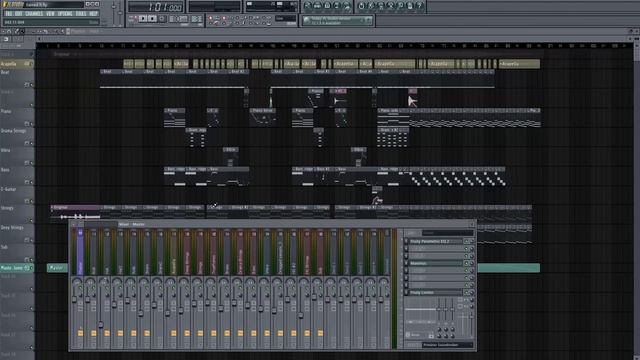
Task: Mute the Piano playlist track
Action: point(31,124)
